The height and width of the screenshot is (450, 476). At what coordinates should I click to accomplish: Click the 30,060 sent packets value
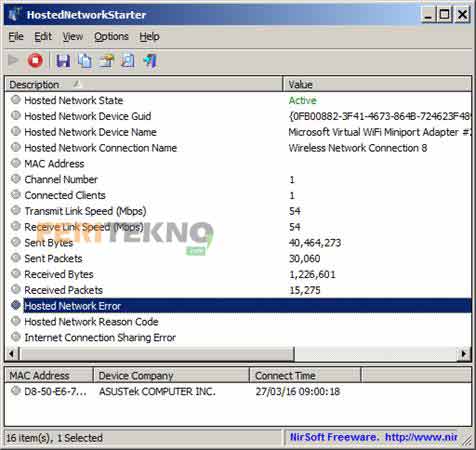coord(305,259)
